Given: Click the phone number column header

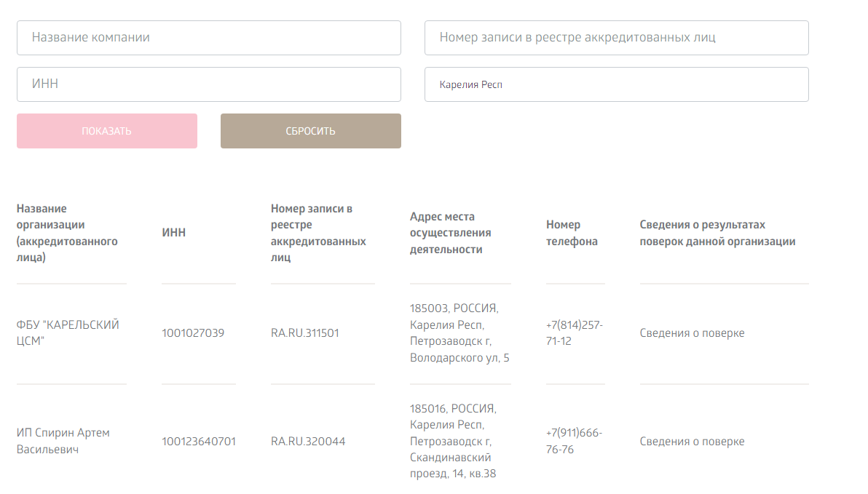Looking at the screenshot, I should (572, 233).
